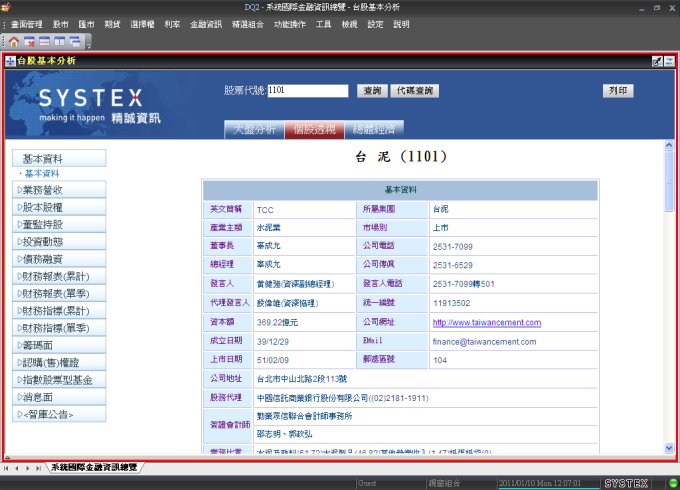680x490 pixels.
Task: Click the 列印 print button
Action: [x=618, y=91]
